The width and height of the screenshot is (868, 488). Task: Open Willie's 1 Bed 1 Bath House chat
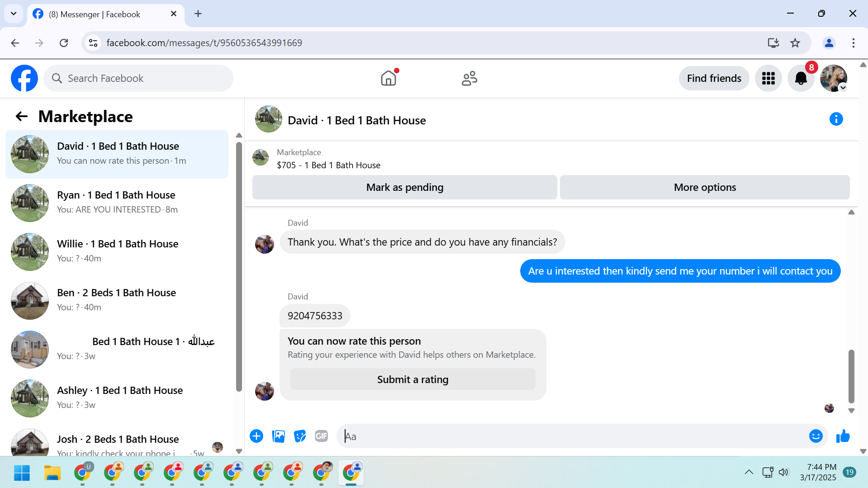tap(117, 252)
